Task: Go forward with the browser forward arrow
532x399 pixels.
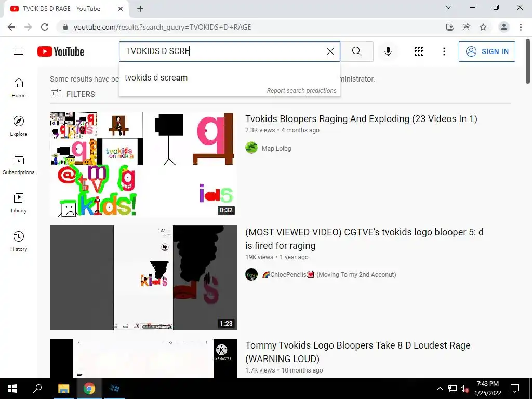Action: pyautogui.click(x=28, y=27)
